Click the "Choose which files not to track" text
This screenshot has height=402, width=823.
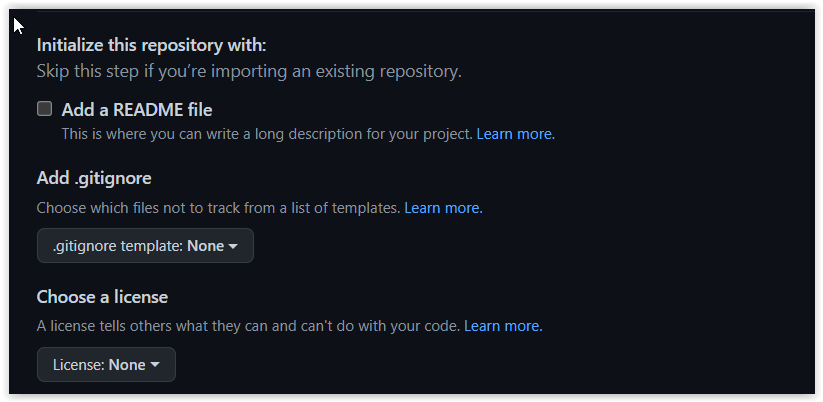[x=218, y=208]
